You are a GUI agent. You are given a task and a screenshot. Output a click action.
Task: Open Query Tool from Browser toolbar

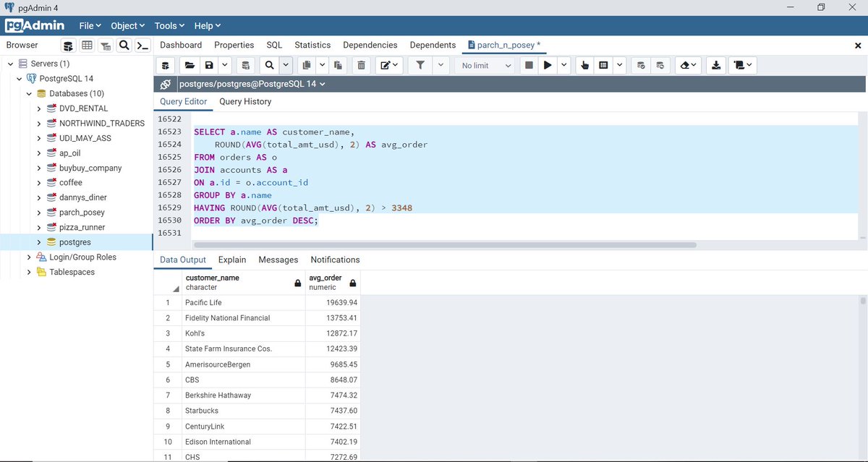tap(68, 46)
